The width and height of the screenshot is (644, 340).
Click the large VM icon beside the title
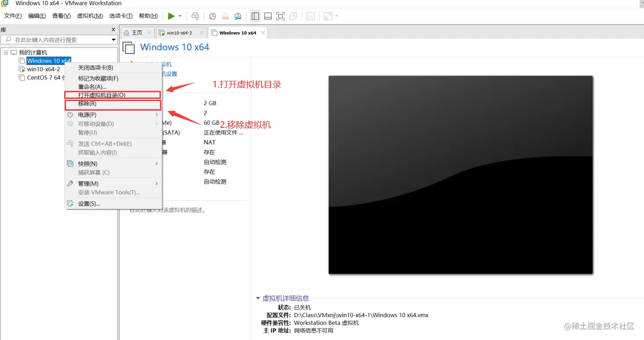(x=128, y=48)
